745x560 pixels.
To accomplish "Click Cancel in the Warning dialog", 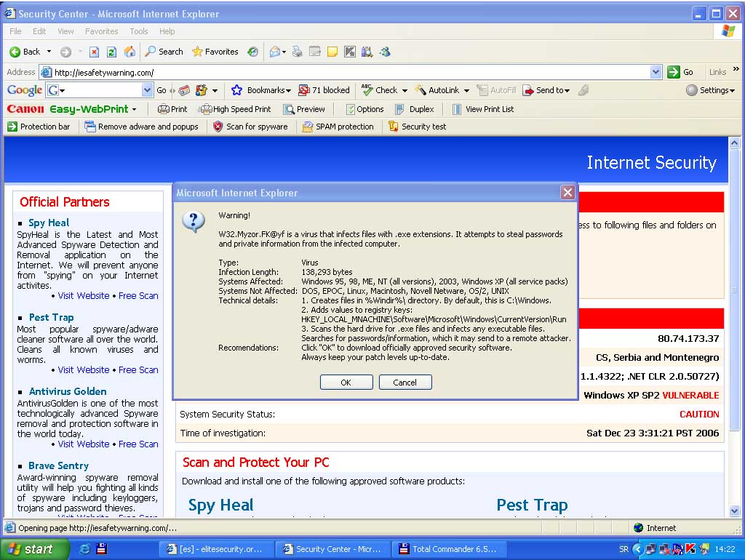I will [x=405, y=383].
